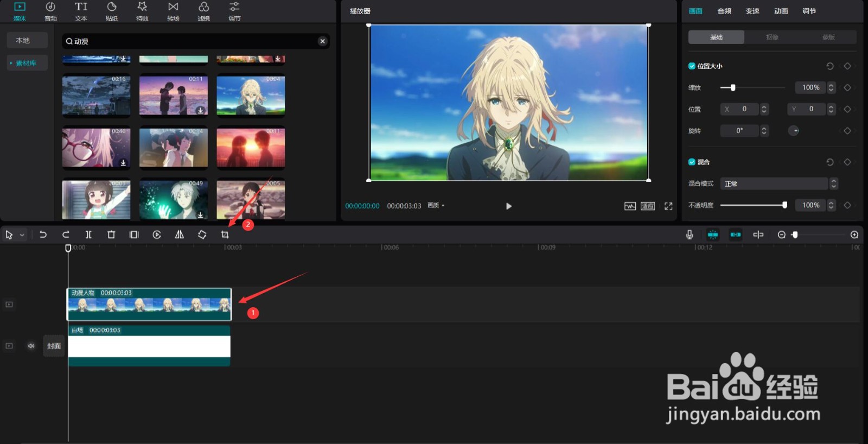This screenshot has width=868, height=444.
Task: Toggle main track magnet snapping
Action: [713, 234]
